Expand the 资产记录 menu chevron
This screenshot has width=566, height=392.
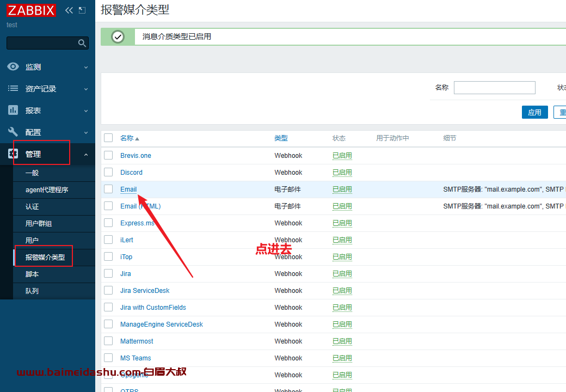pyautogui.click(x=86, y=89)
